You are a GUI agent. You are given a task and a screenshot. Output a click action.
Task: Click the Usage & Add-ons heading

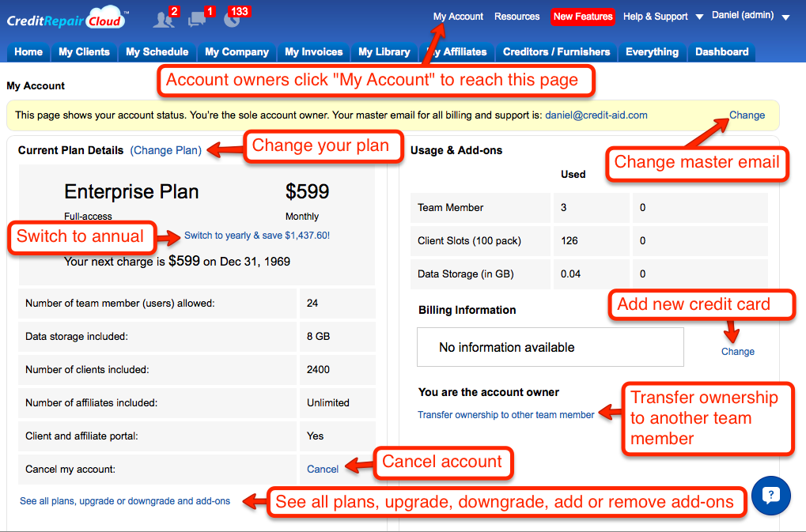tap(456, 150)
